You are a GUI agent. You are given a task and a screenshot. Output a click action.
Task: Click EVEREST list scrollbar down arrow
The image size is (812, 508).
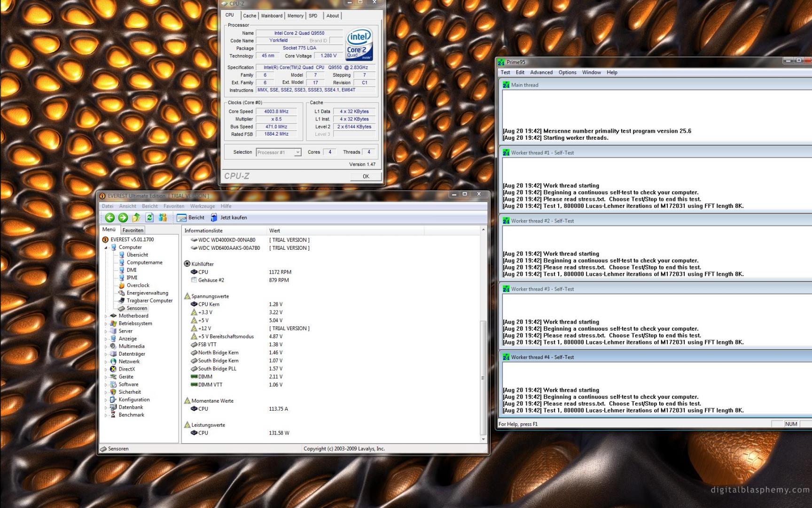click(x=483, y=439)
